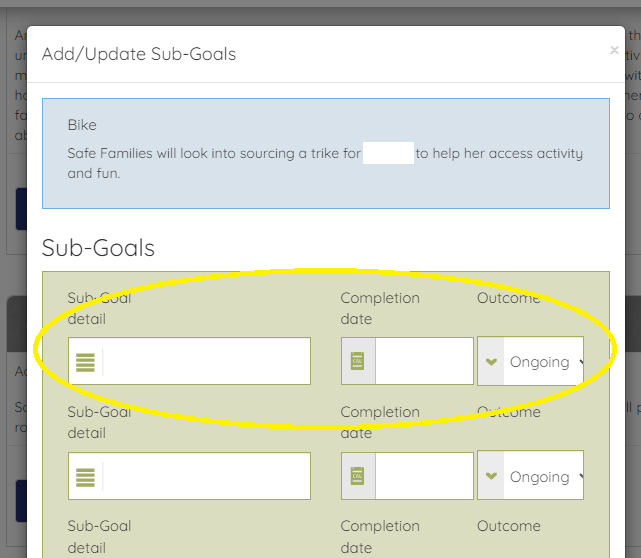The height and width of the screenshot is (558, 641).
Task: Focus the first Sub-Goal detail text field
Action: 206,362
